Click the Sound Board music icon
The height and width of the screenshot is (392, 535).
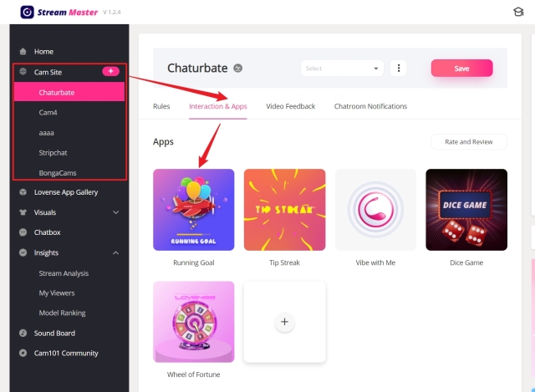(x=23, y=333)
